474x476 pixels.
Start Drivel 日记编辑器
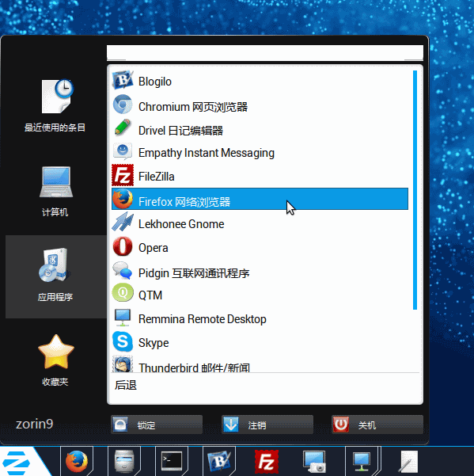click(260, 130)
